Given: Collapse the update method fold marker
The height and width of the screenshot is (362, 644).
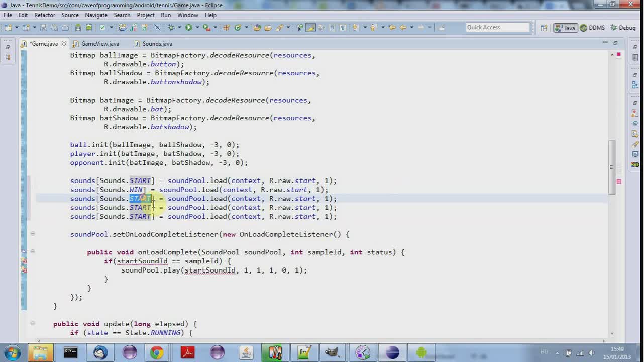Looking at the screenshot, I should tap(33, 323).
